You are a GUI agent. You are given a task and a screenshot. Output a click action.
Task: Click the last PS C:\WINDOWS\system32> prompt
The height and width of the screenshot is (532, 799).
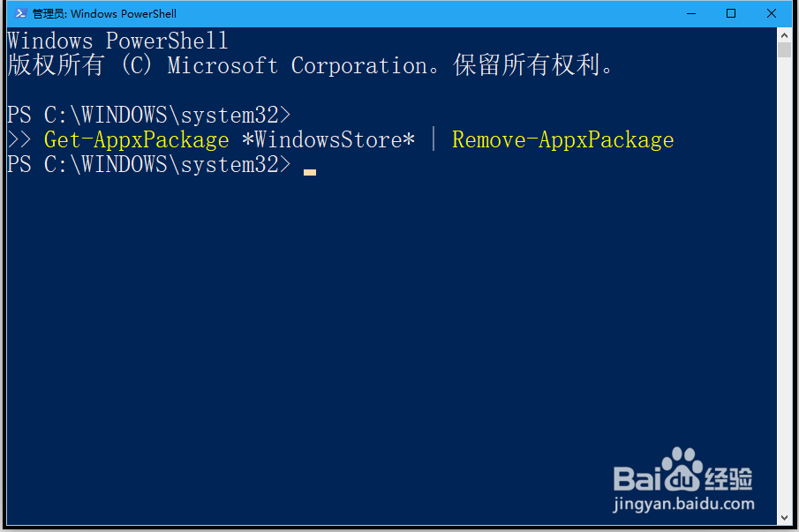coord(149,164)
